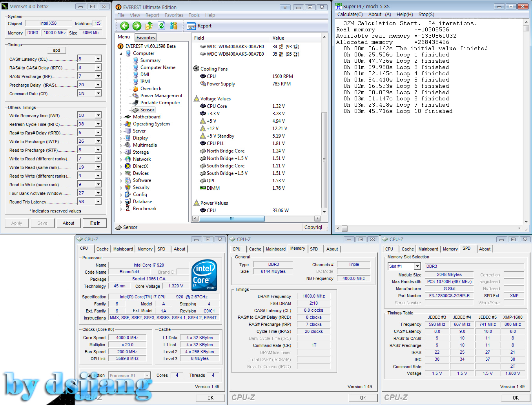Click OK in CPU-Z SPD window

[516, 398]
